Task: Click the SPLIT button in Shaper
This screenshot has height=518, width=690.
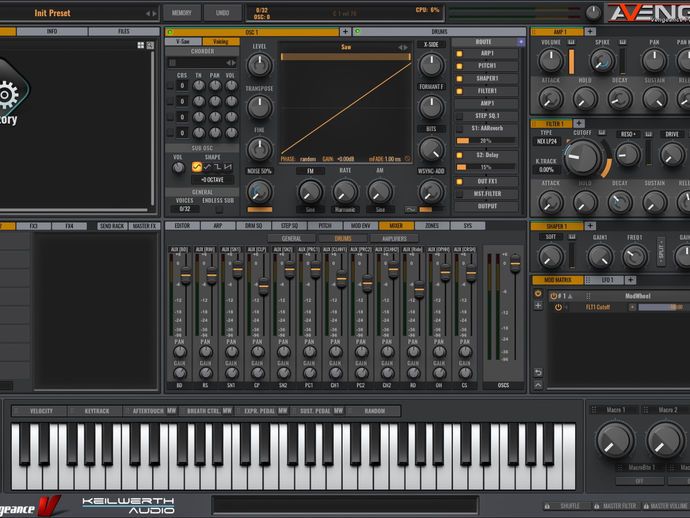Action: click(661, 251)
